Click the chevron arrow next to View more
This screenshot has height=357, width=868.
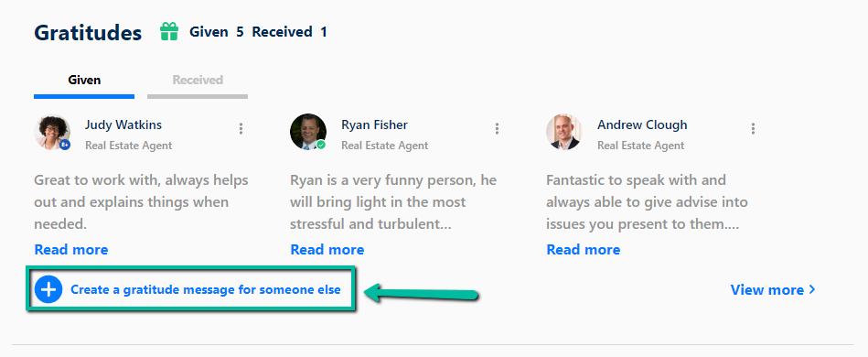point(812,289)
